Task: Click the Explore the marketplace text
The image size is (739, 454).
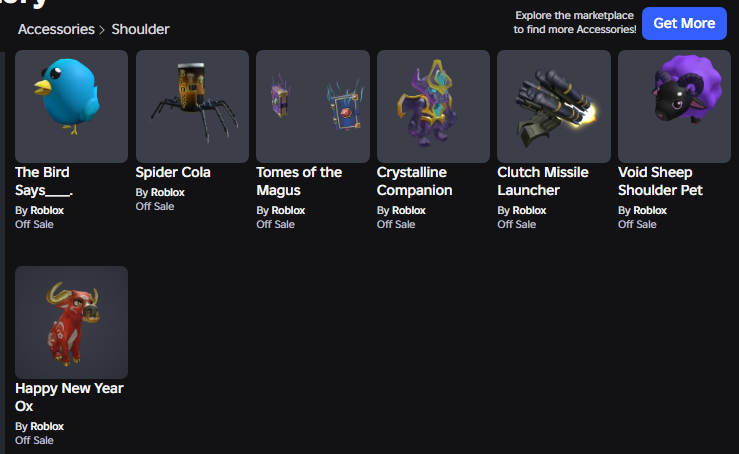Action: pyautogui.click(x=575, y=22)
